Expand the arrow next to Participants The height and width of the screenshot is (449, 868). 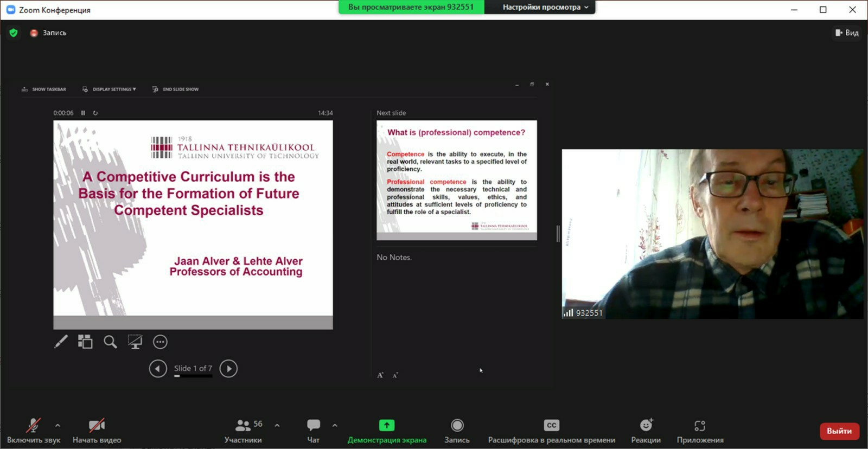coord(277,426)
